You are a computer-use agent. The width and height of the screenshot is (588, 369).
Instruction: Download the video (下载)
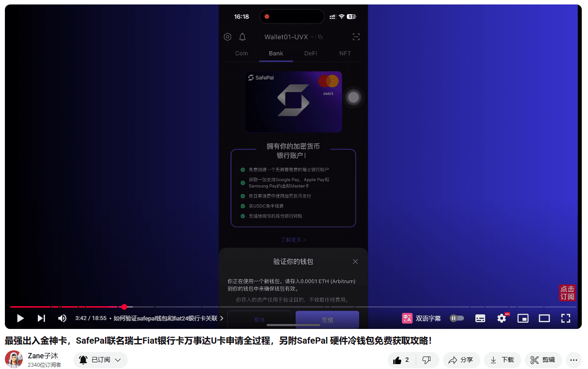point(503,360)
